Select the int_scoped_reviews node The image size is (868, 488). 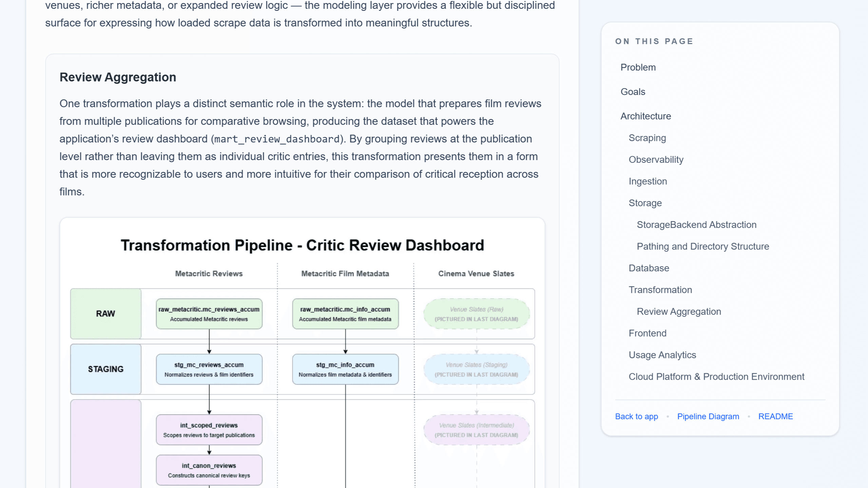point(209,430)
